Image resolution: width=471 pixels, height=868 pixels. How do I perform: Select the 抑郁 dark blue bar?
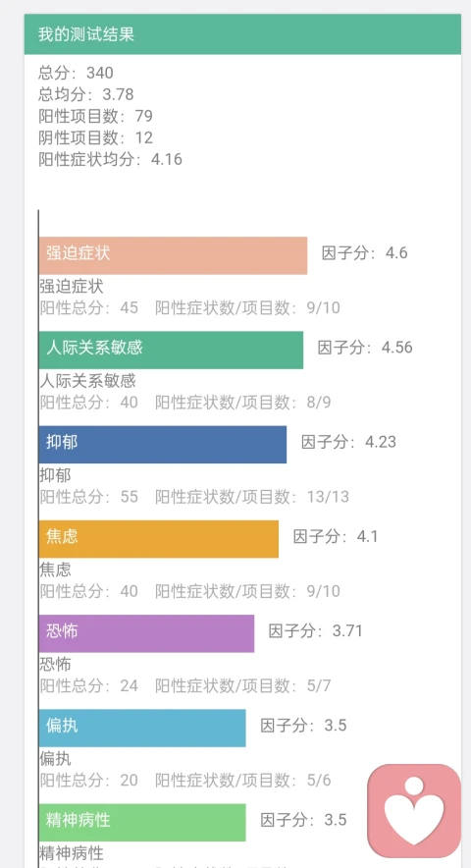tap(163, 445)
